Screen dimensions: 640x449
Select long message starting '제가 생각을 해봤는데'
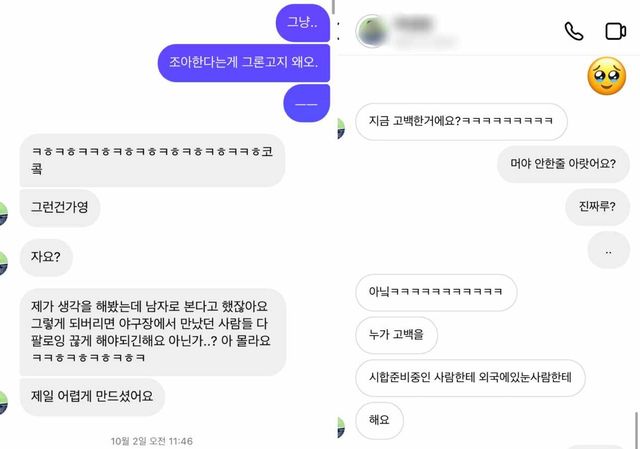153,332
